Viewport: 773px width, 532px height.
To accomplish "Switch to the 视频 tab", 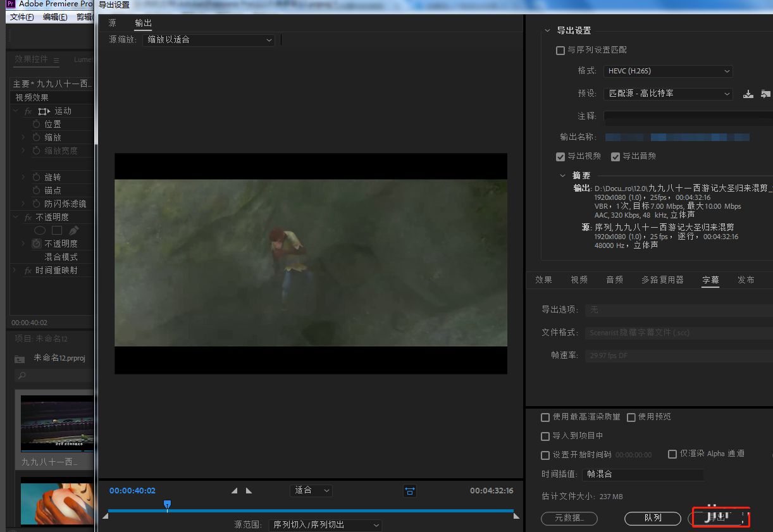I will point(579,280).
